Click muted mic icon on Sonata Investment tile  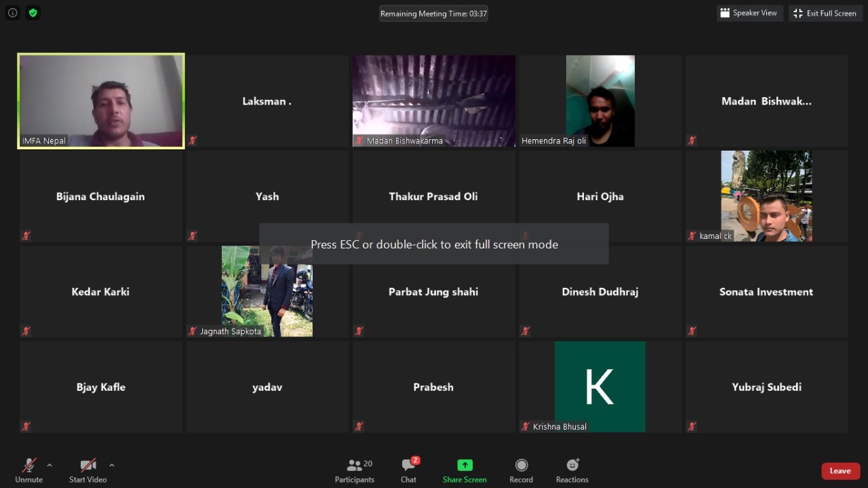click(x=692, y=331)
